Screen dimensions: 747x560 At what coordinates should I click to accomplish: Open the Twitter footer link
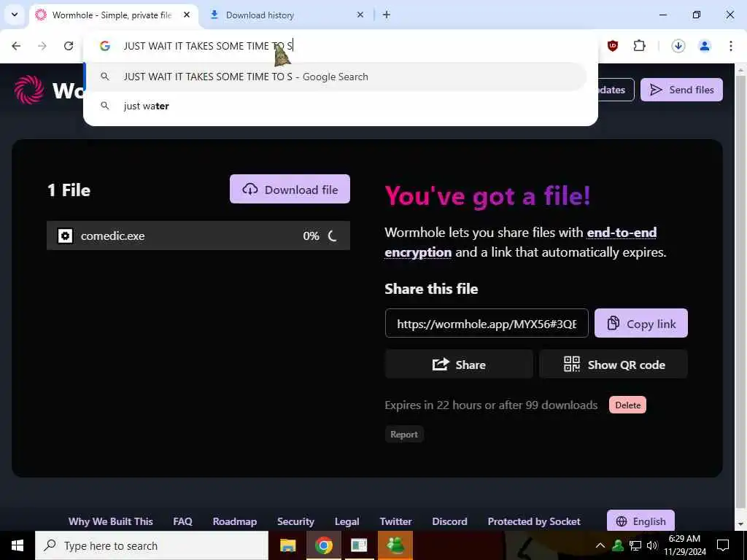[x=395, y=521]
